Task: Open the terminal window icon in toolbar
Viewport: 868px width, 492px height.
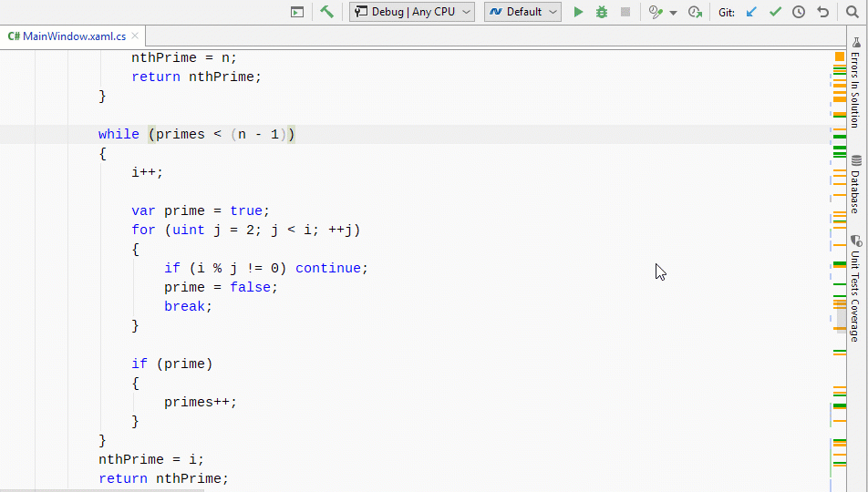Action: tap(297, 12)
